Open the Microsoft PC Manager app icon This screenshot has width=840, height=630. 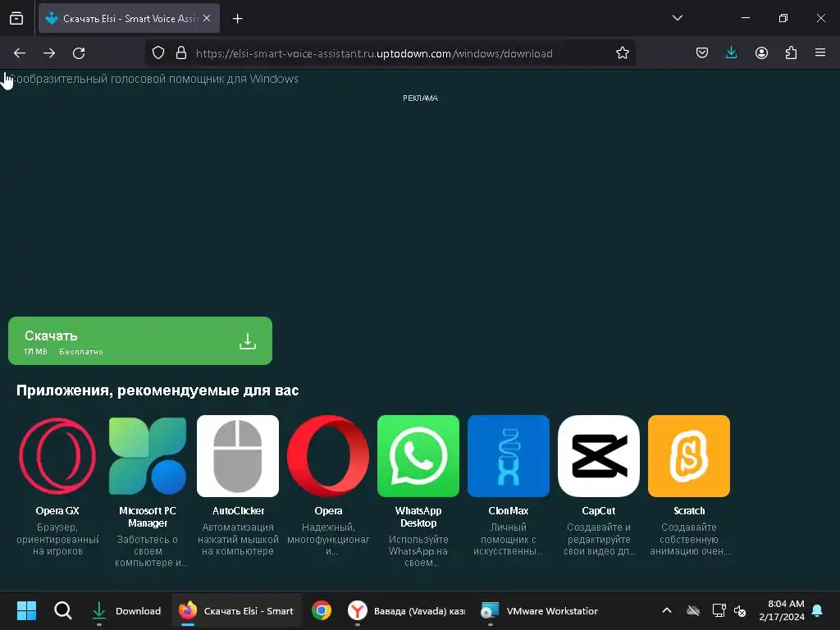click(x=148, y=456)
